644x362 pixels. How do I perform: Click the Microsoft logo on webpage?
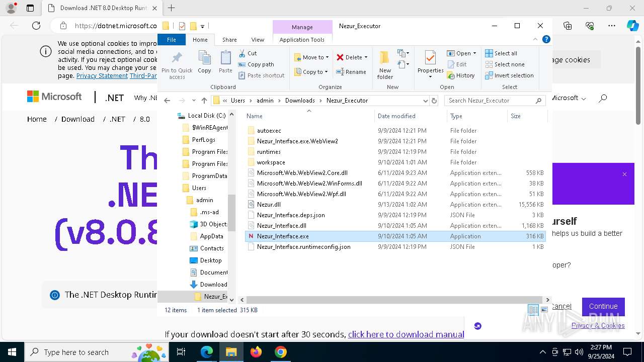click(x=54, y=97)
